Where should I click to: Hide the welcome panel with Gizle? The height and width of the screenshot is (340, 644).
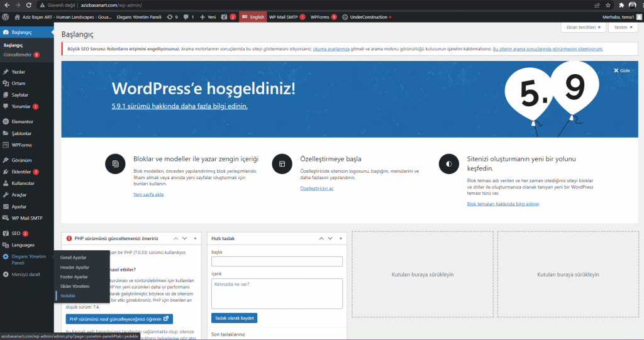(x=622, y=70)
